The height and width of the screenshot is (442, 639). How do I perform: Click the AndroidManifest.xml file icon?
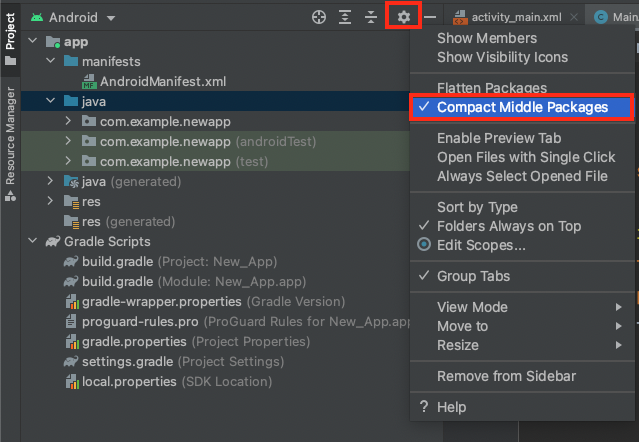coord(89,81)
